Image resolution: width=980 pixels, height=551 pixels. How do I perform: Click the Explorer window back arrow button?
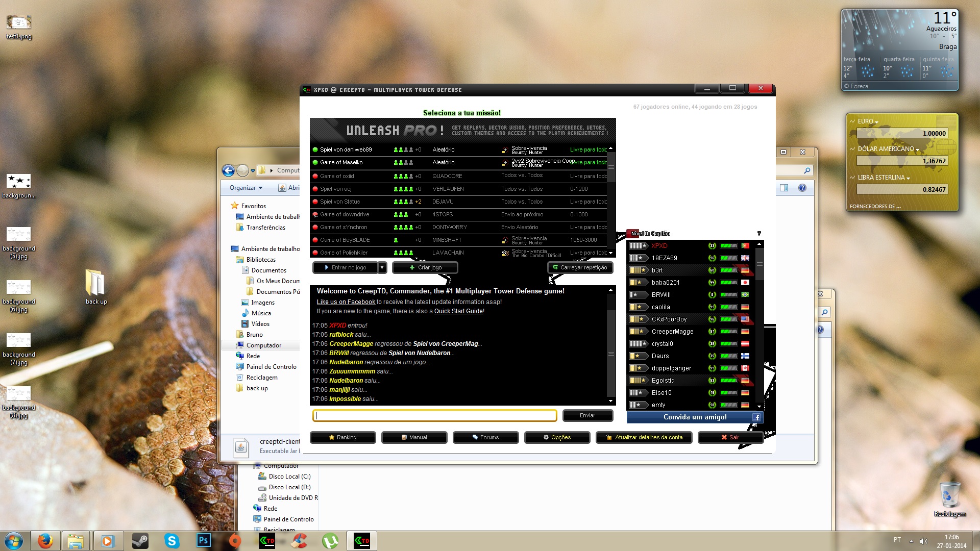point(228,170)
